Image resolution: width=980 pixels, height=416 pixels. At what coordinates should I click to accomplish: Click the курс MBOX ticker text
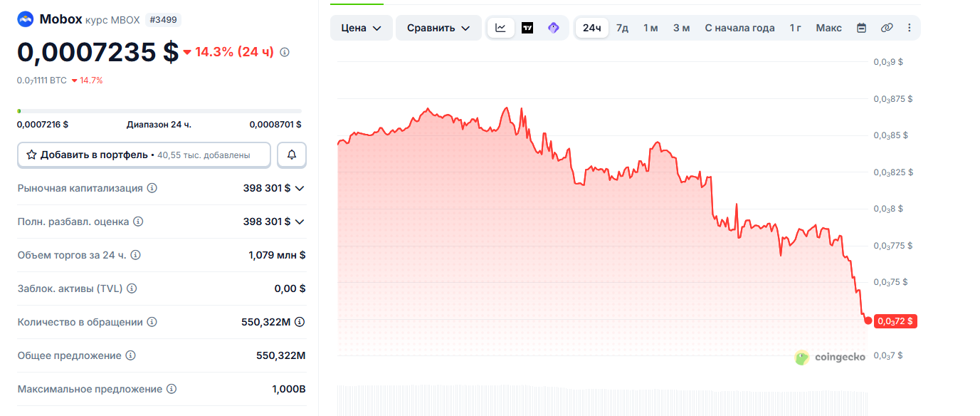pos(112,20)
